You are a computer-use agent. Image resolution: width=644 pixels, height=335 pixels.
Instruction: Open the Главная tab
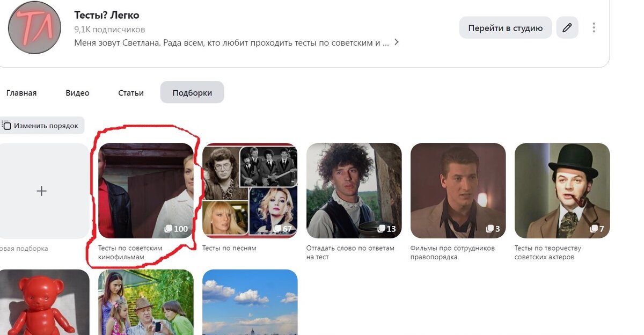coord(21,93)
